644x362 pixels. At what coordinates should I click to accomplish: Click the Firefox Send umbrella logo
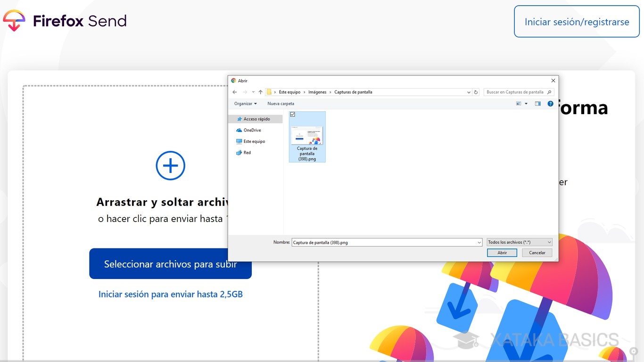point(15,20)
